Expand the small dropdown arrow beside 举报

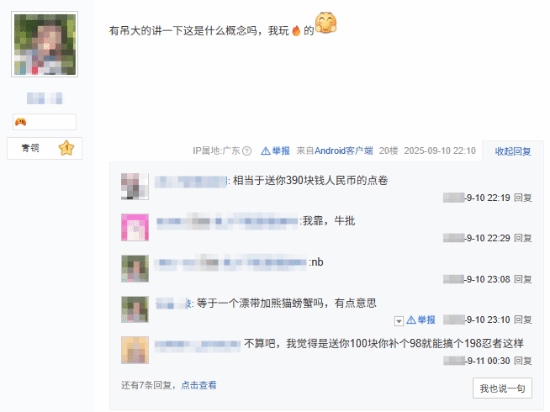pos(399,321)
